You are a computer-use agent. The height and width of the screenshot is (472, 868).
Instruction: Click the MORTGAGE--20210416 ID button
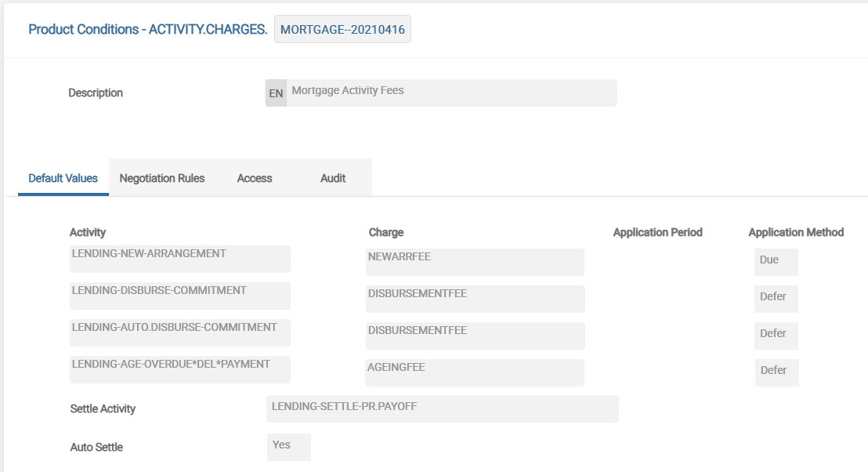tap(342, 30)
